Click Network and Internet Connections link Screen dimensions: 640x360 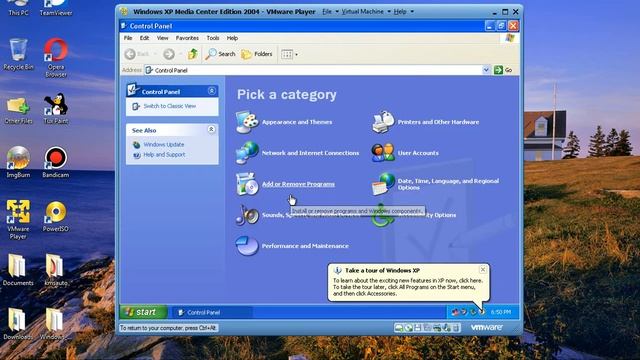[310, 153]
